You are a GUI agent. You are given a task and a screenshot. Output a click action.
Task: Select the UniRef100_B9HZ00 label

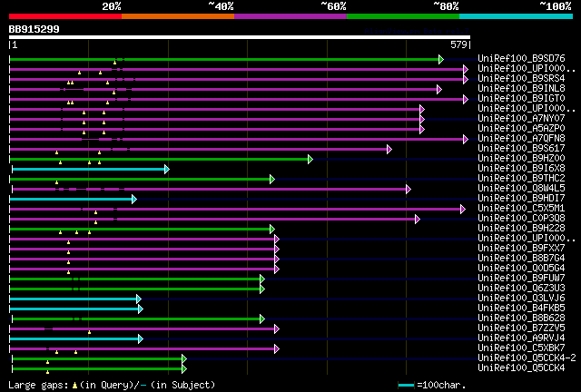coord(521,158)
